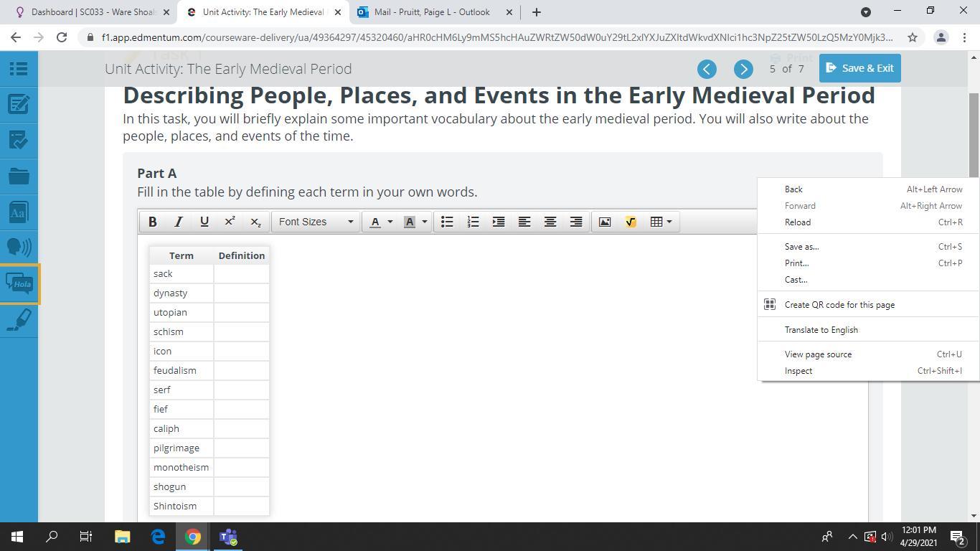
Task: Toggle bold formatting
Action: (x=152, y=222)
